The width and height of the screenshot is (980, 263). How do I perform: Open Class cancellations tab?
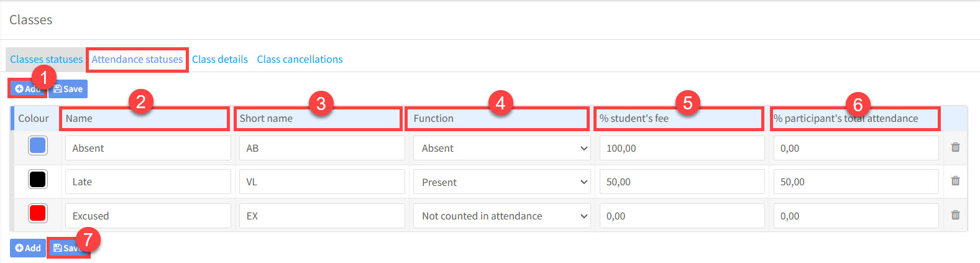click(300, 60)
